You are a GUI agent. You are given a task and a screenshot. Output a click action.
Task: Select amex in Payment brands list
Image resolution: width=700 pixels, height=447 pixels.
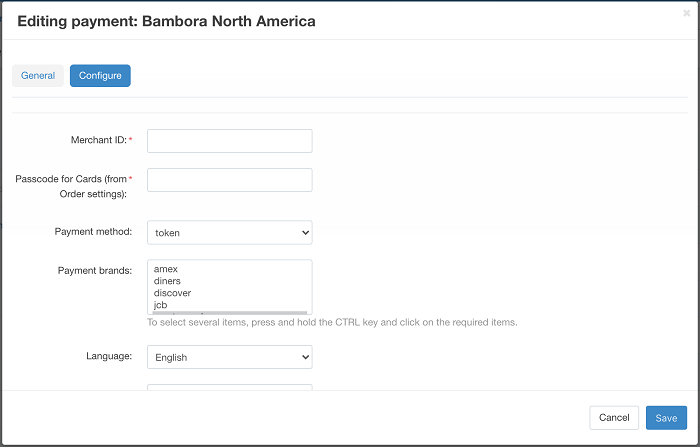[166, 270]
